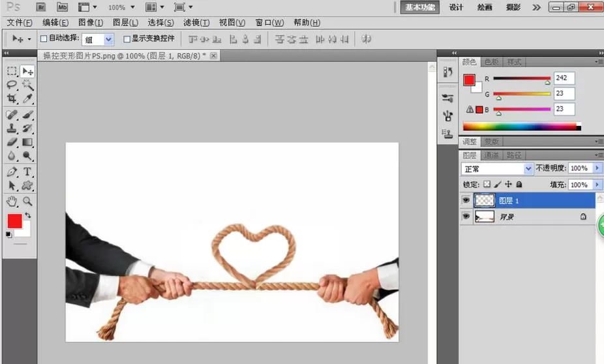Open the 组 auto-select dropdown
The height and width of the screenshot is (364, 604).
click(x=109, y=39)
